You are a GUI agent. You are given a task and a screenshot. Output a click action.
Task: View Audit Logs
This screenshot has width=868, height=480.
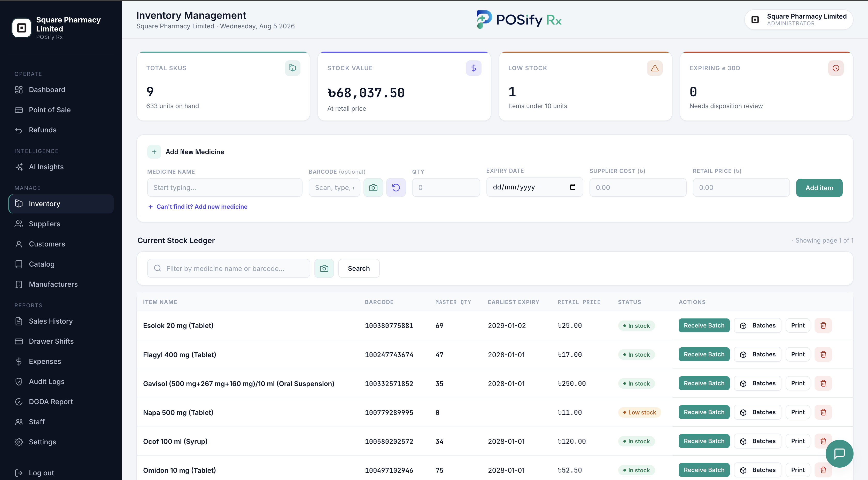click(61, 381)
